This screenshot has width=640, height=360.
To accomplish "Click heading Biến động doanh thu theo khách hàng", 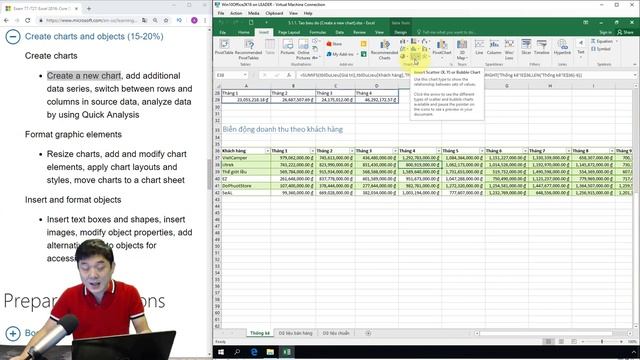I will tap(282, 129).
